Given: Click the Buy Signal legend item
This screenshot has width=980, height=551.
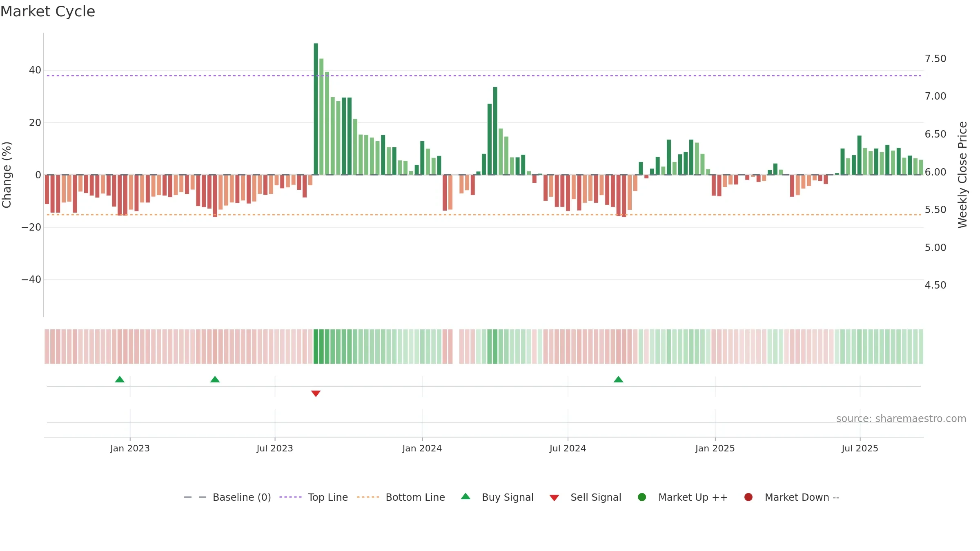Looking at the screenshot, I should 497,497.
